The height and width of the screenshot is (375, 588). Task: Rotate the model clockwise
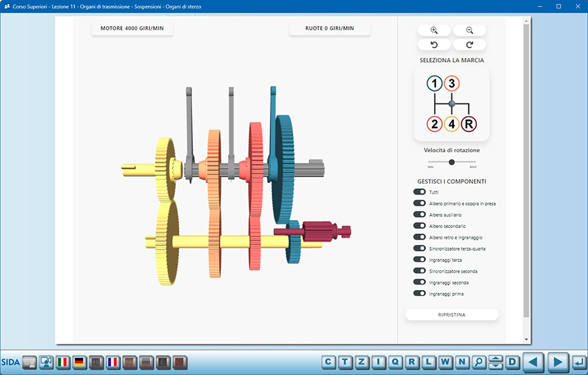point(469,44)
